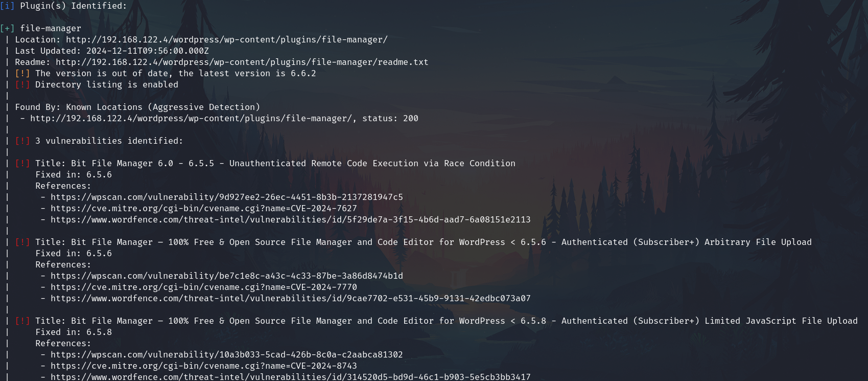The height and width of the screenshot is (381, 868).
Task: Click the [+] marker beside file-manager
Action: click(x=7, y=29)
